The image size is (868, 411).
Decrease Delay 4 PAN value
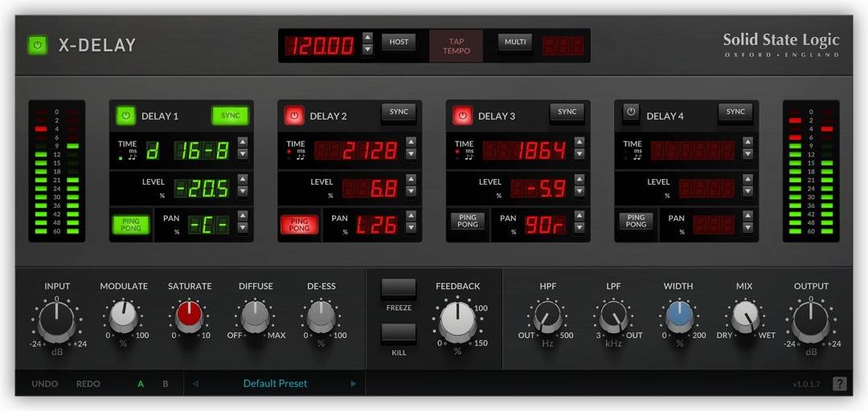click(x=748, y=227)
